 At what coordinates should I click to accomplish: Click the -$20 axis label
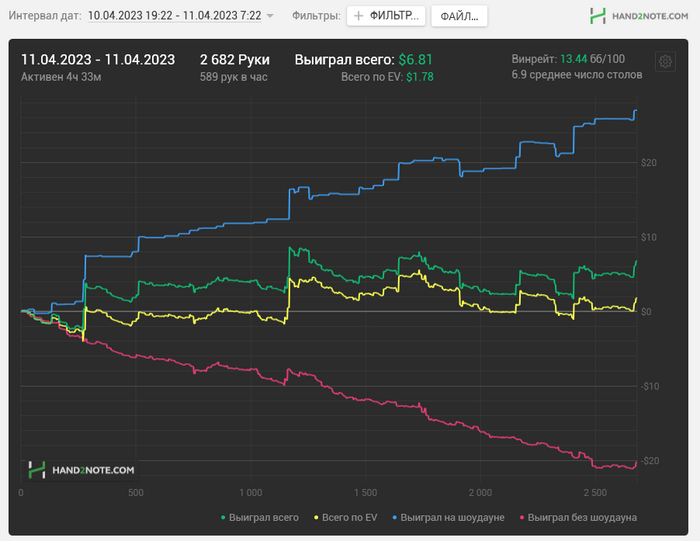(650, 461)
